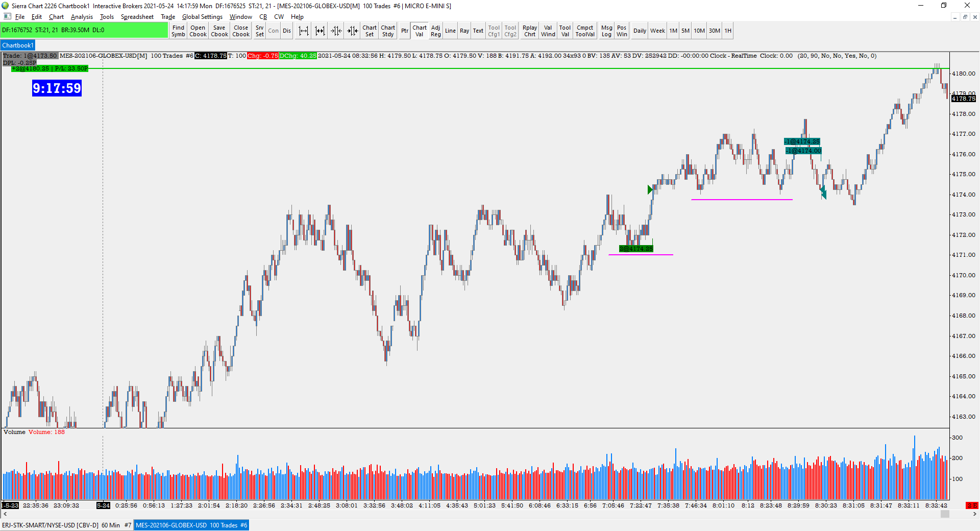Click the horizontal scrollbar right arrow
The height and width of the screenshot is (531, 980).
pyautogui.click(x=975, y=514)
